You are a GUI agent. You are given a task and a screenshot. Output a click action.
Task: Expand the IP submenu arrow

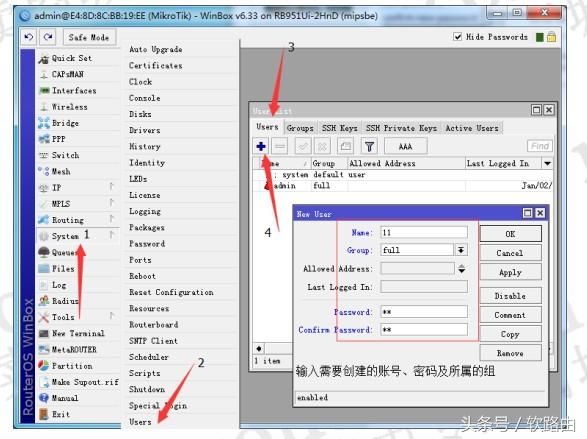(x=112, y=186)
